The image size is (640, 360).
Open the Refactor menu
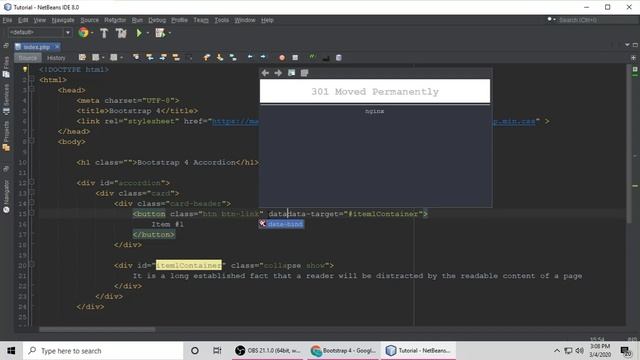(115, 20)
